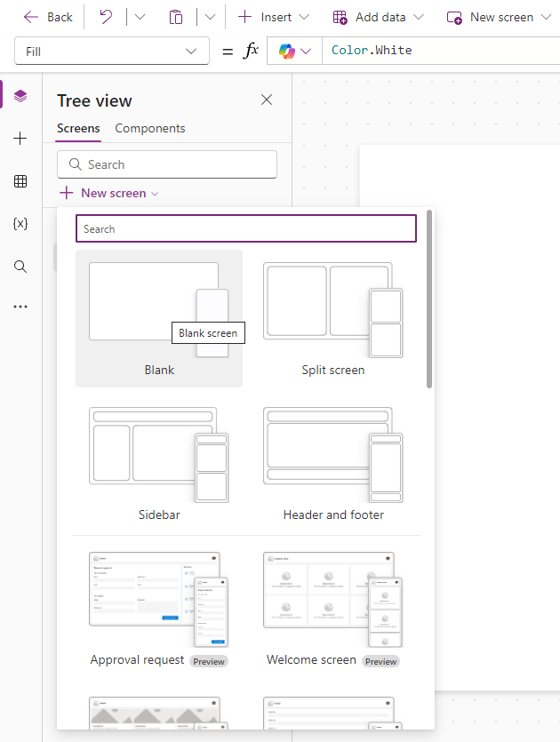The height and width of the screenshot is (742, 560).
Task: Click the Paste clipboard icon
Action: 176,17
